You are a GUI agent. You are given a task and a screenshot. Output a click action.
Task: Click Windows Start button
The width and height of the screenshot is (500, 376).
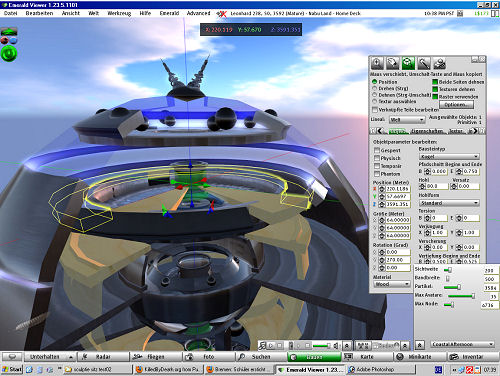click(x=12, y=369)
